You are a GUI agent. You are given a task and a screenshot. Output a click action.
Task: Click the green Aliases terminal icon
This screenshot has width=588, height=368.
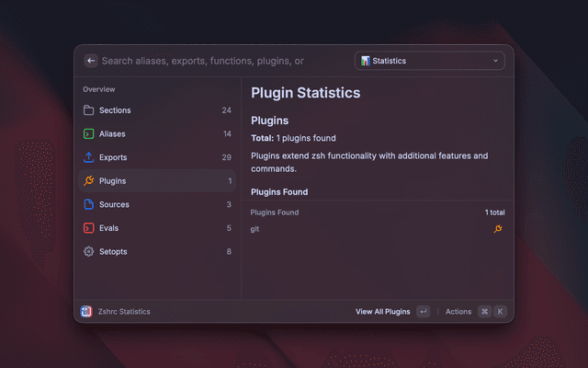click(x=89, y=134)
